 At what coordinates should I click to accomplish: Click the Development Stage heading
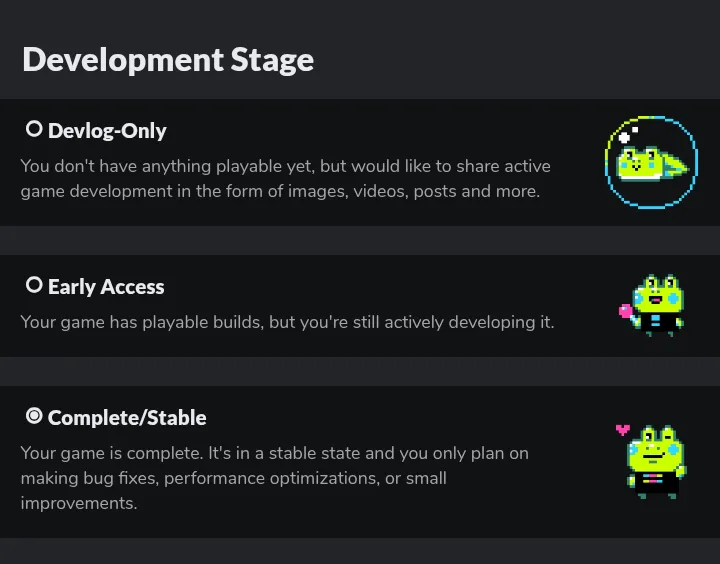click(x=168, y=60)
